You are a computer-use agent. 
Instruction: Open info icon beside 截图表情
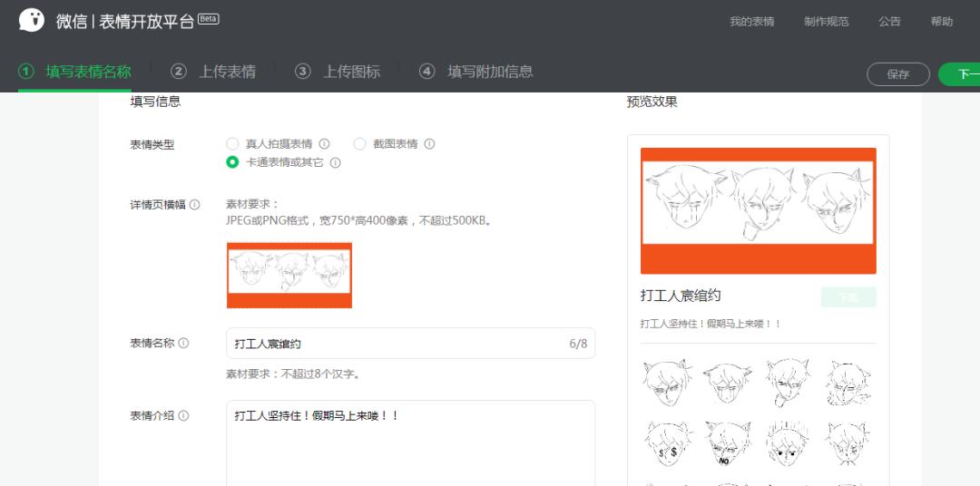[x=429, y=144]
